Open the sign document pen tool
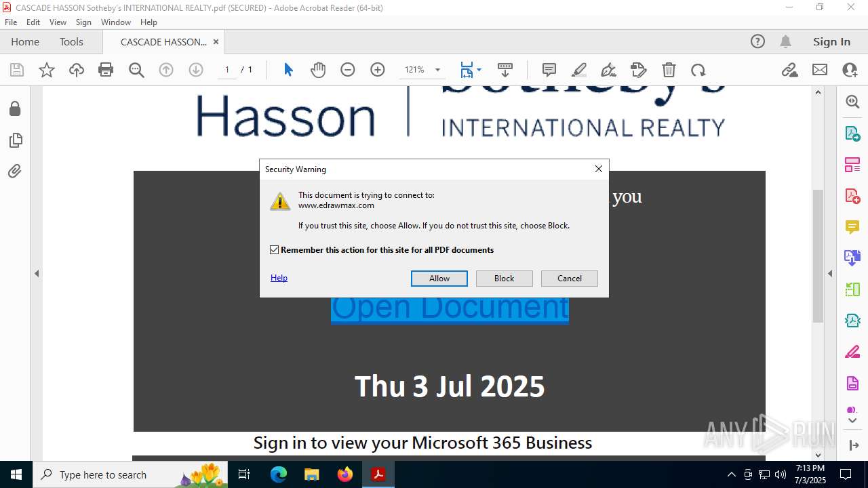The width and height of the screenshot is (868, 488). coord(609,70)
